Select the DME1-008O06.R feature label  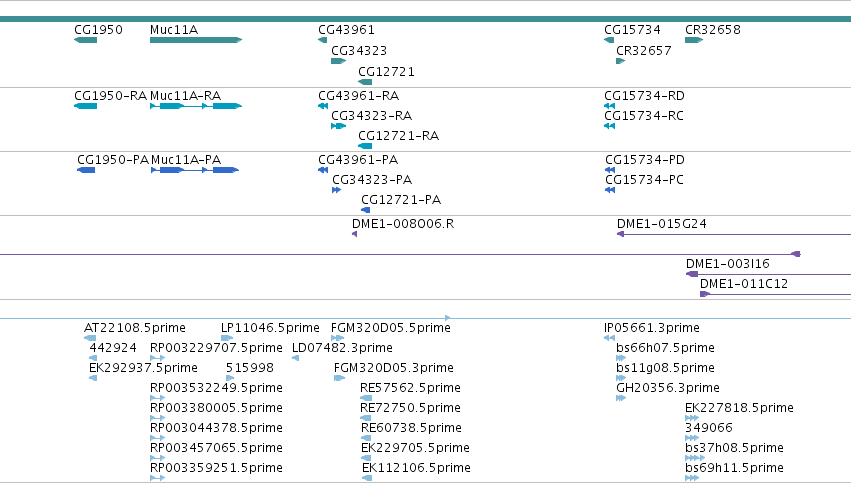pos(403,224)
